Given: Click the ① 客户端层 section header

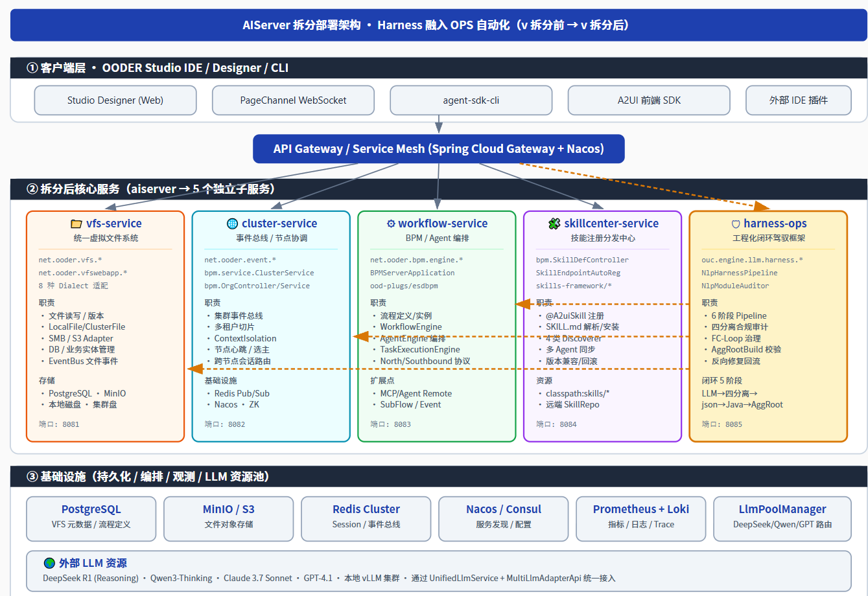Looking at the screenshot, I should coord(439,68).
